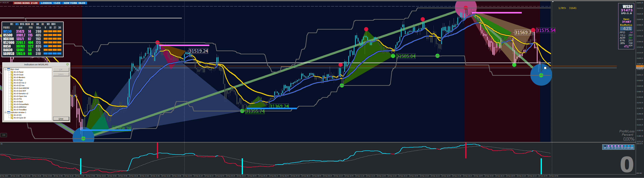Screen dimensions: 644x178
Task: Select H4 timeframe in pairs panel
Action: pyautogui.click(x=38, y=24)
